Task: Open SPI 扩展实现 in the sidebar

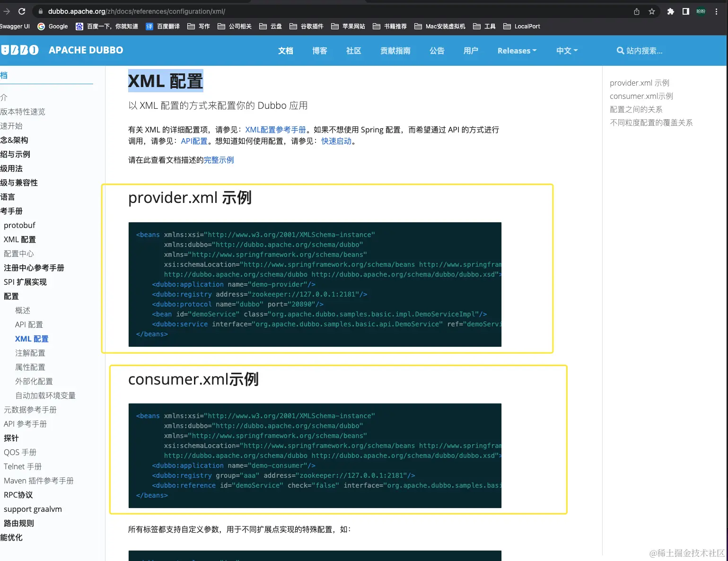Action: point(26,282)
